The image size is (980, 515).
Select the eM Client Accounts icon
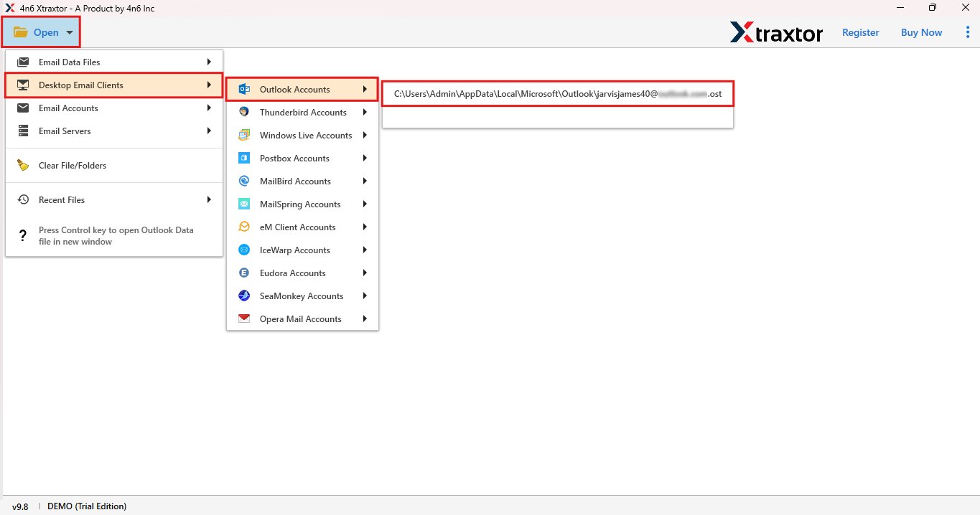point(245,227)
